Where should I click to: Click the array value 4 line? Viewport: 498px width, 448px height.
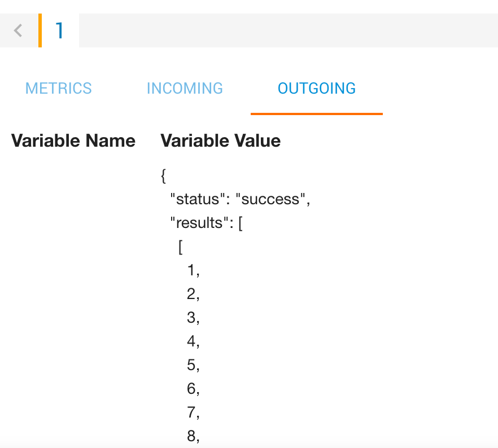pos(193,341)
